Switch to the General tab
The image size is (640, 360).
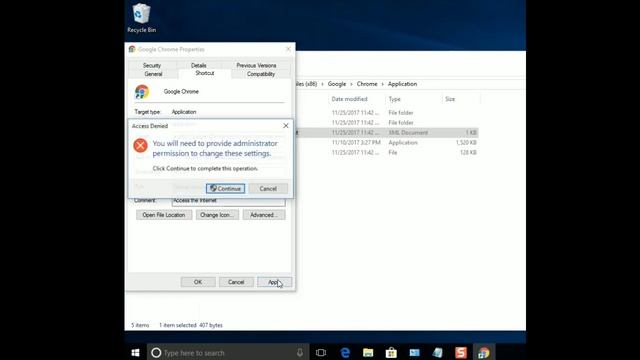point(153,74)
